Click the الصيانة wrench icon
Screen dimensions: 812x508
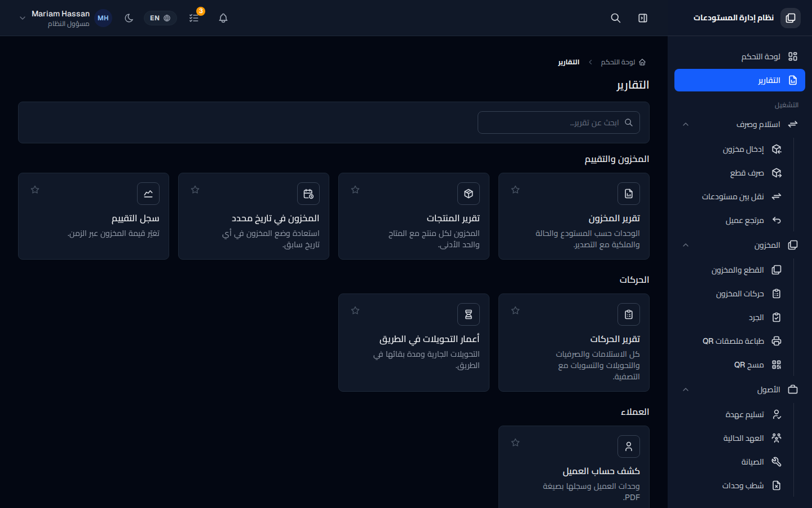pos(776,462)
